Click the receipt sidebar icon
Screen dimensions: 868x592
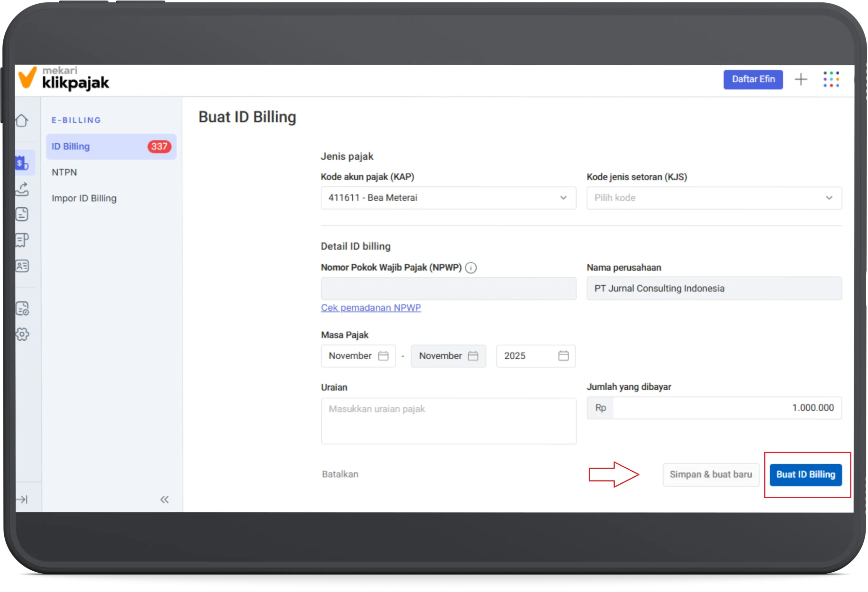pyautogui.click(x=22, y=240)
